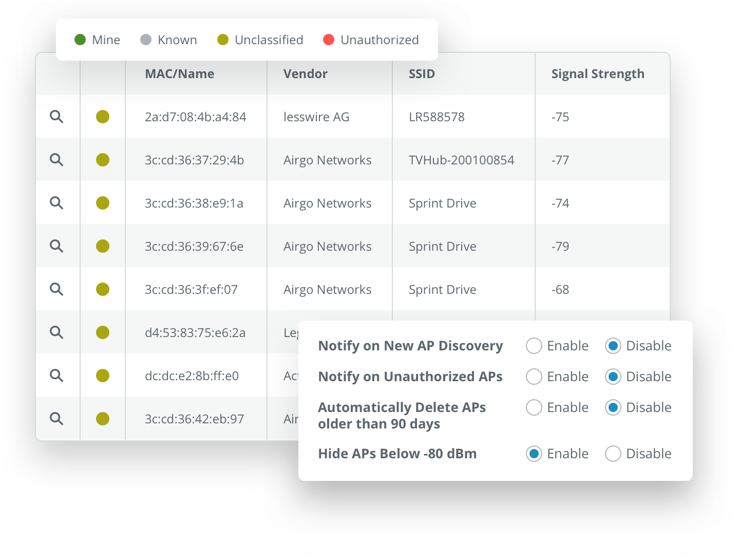This screenshot has width=739, height=560.
Task: Open details magnifier for 3c:cd:36:38:e9:1a
Action: (56, 203)
